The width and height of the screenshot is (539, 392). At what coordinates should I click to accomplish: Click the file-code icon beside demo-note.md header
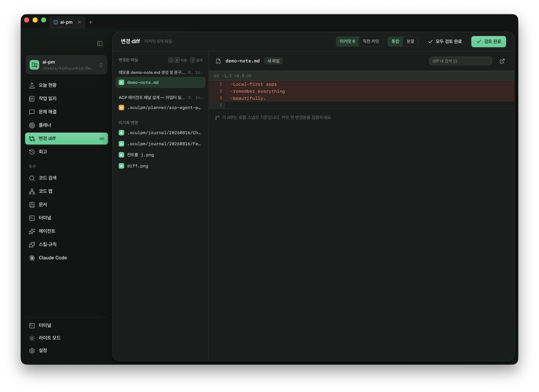(x=218, y=61)
